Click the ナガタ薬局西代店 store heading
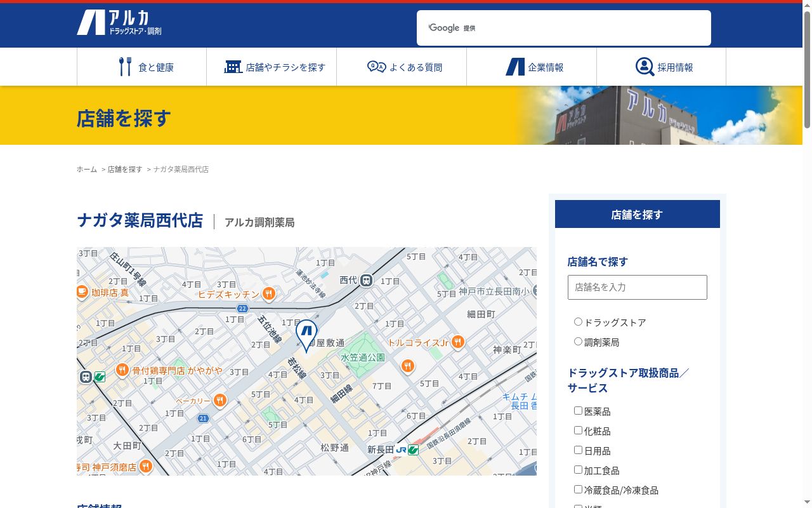Image resolution: width=812 pixels, height=508 pixels. 140,220
